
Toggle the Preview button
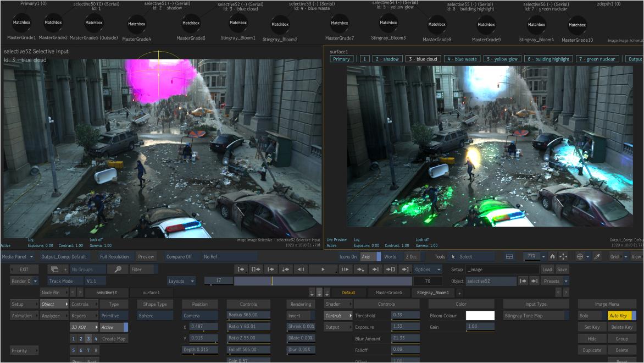(146, 256)
